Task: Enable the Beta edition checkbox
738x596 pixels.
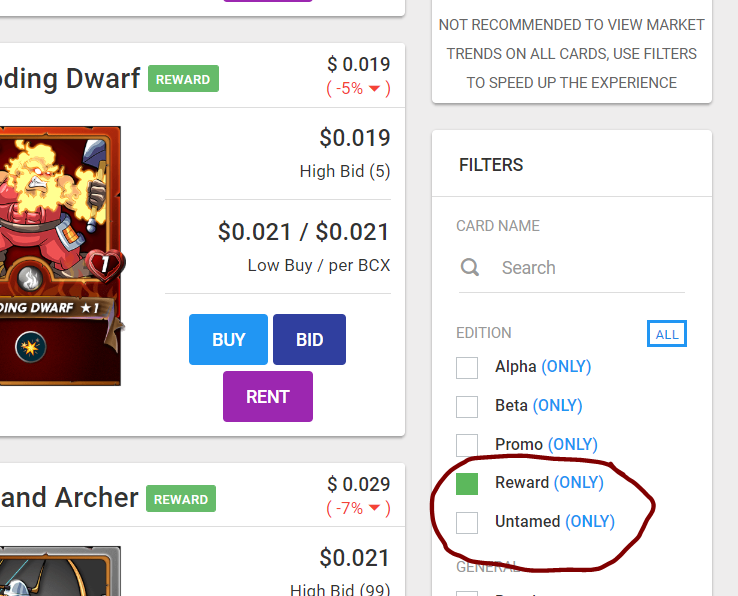Action: (x=467, y=407)
